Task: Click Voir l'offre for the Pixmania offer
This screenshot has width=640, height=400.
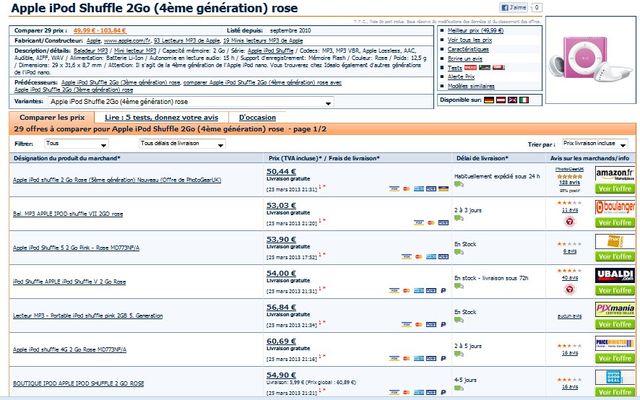Action: point(615,324)
